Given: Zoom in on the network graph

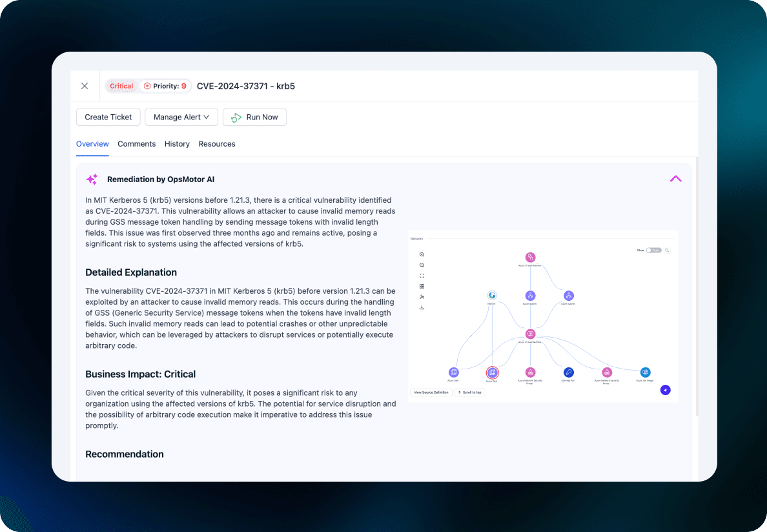Looking at the screenshot, I should point(422,255).
